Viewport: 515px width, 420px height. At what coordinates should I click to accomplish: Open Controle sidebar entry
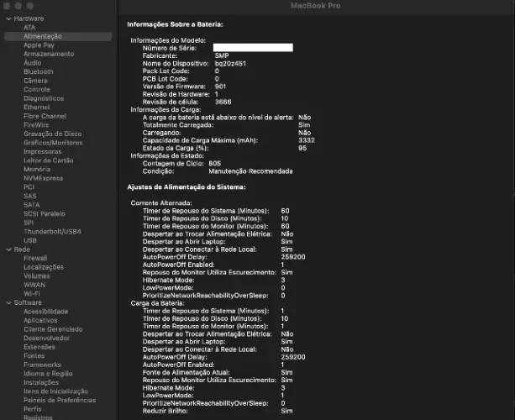(x=37, y=90)
